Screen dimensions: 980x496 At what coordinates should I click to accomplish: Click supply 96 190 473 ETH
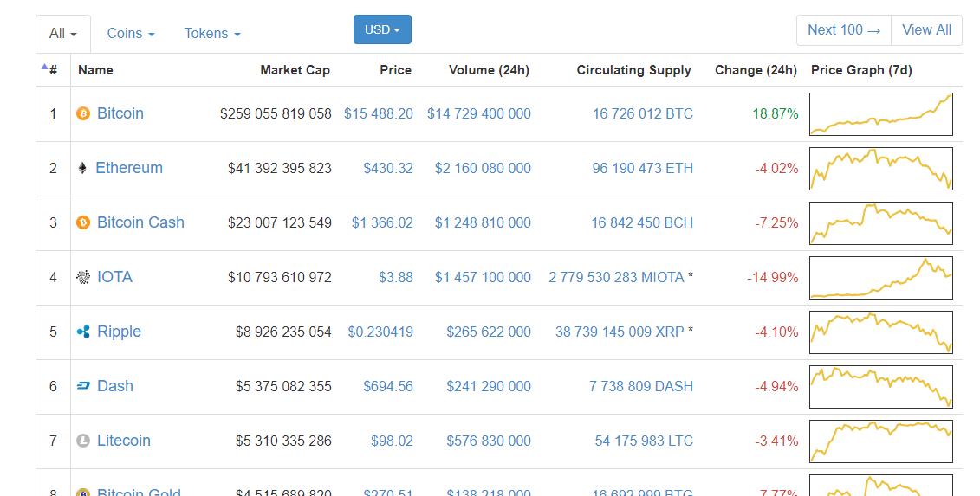pos(642,168)
